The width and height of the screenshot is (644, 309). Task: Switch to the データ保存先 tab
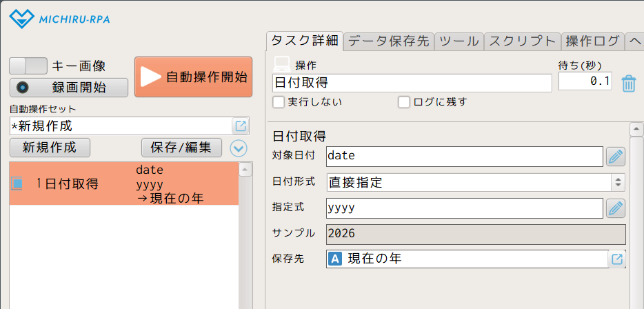[389, 41]
